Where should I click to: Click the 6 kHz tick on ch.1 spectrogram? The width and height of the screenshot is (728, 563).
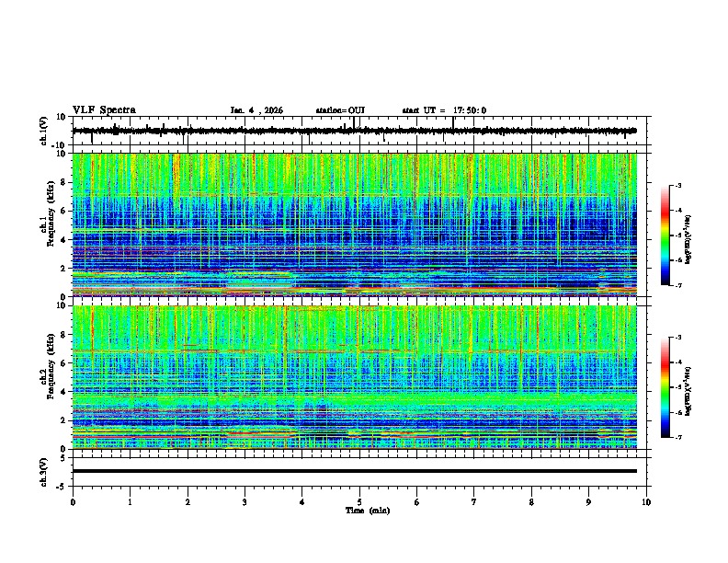63,212
